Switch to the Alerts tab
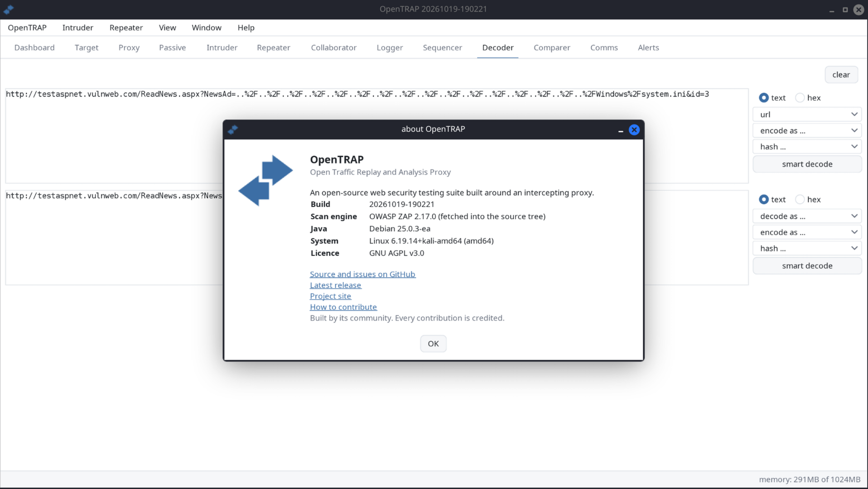Screen dimensions: 868x489 648,48
